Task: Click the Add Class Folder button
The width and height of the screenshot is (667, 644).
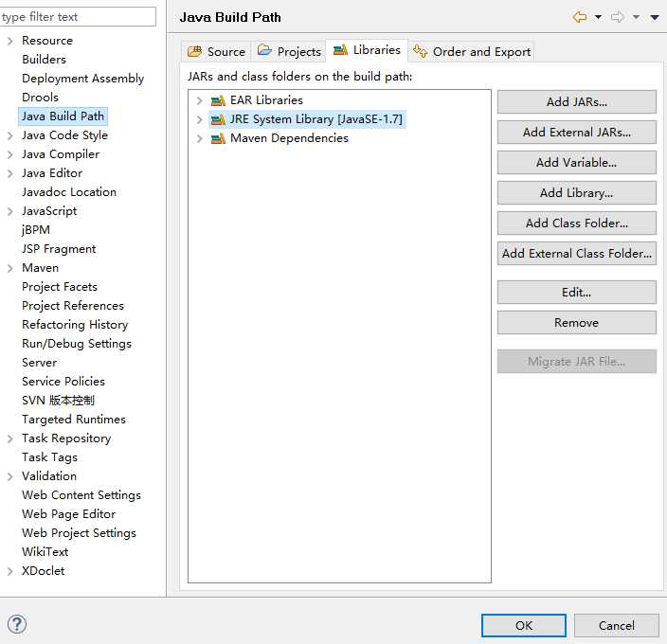Action: click(577, 224)
